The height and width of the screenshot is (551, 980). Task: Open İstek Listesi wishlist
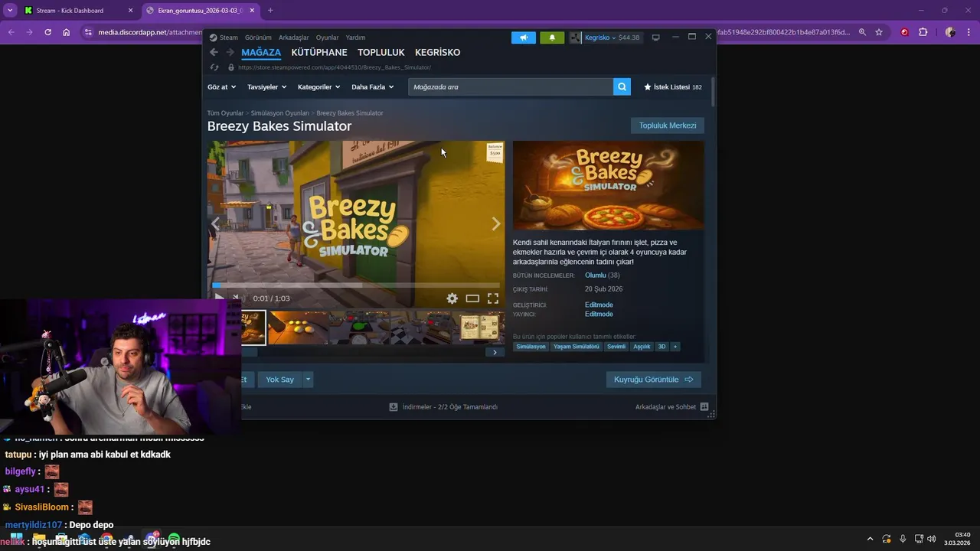(x=673, y=87)
